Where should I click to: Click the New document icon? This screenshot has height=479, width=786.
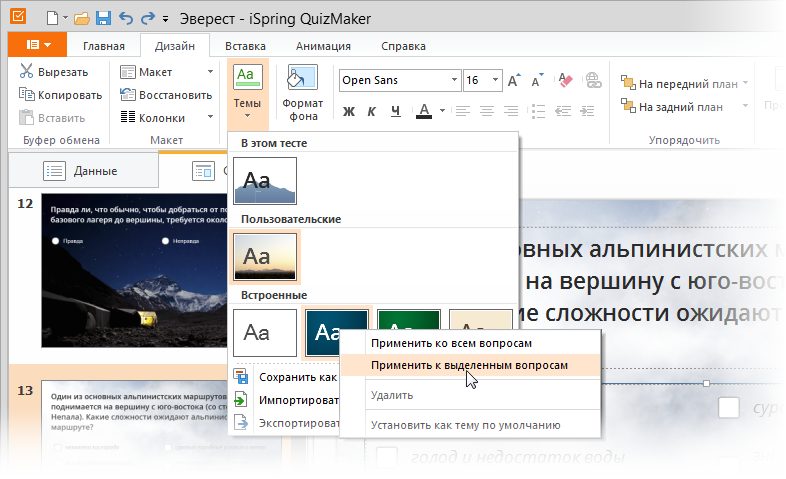click(x=52, y=19)
